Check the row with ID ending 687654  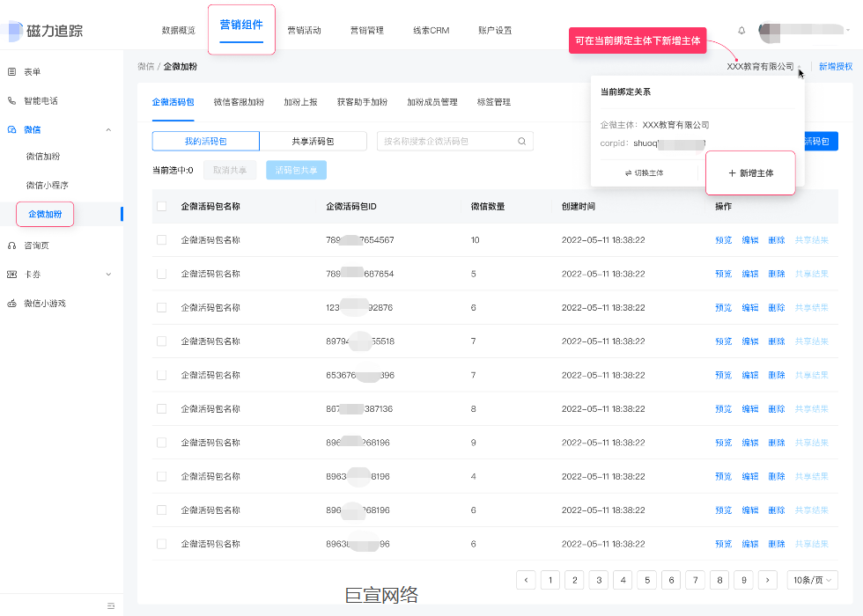click(x=161, y=274)
